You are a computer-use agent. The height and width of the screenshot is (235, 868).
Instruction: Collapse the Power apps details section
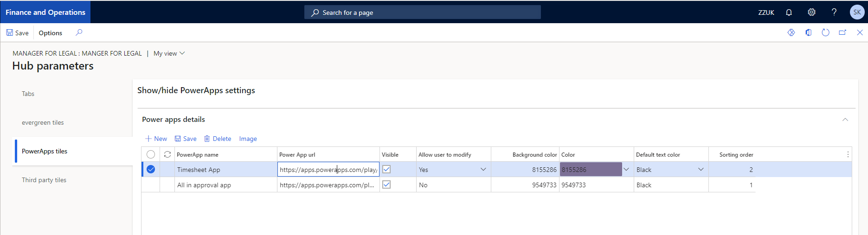(845, 120)
